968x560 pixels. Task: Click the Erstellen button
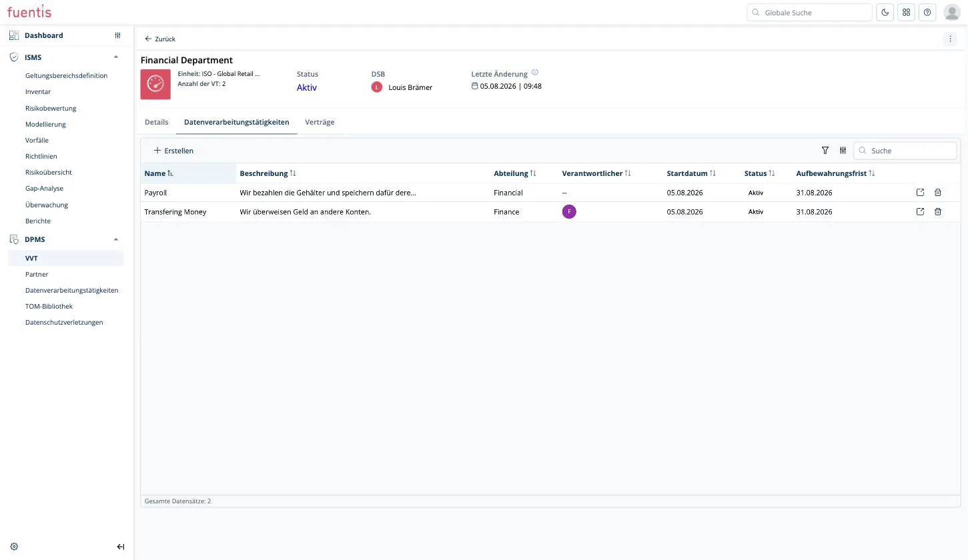173,151
